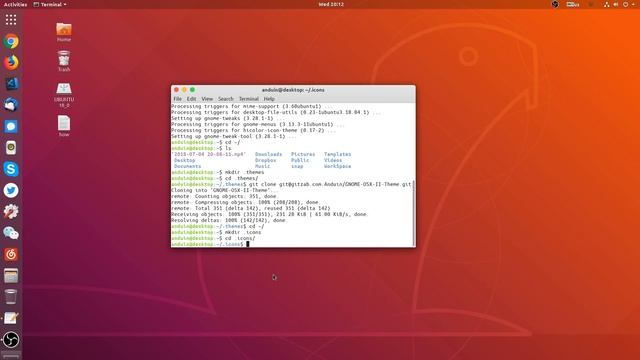Open the UBUNTU 18_0 drive on desktop
The image size is (640, 360).
click(64, 95)
